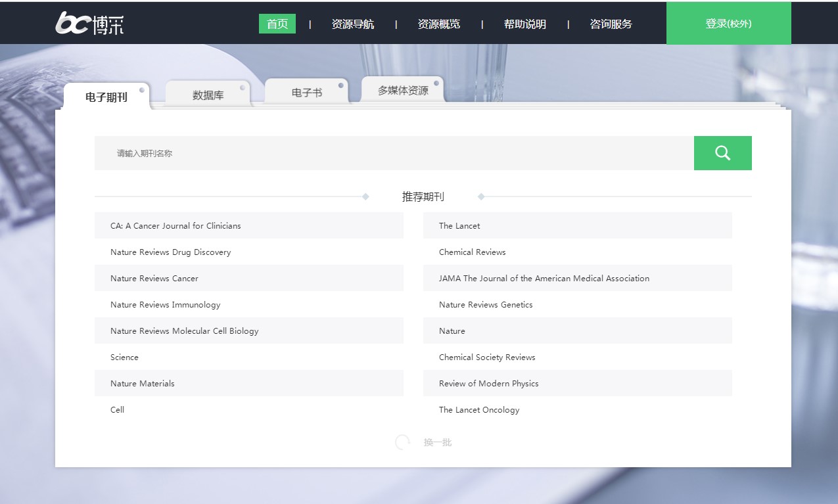838x504 pixels.
Task: Click the bc博采 logo
Action: point(89,23)
